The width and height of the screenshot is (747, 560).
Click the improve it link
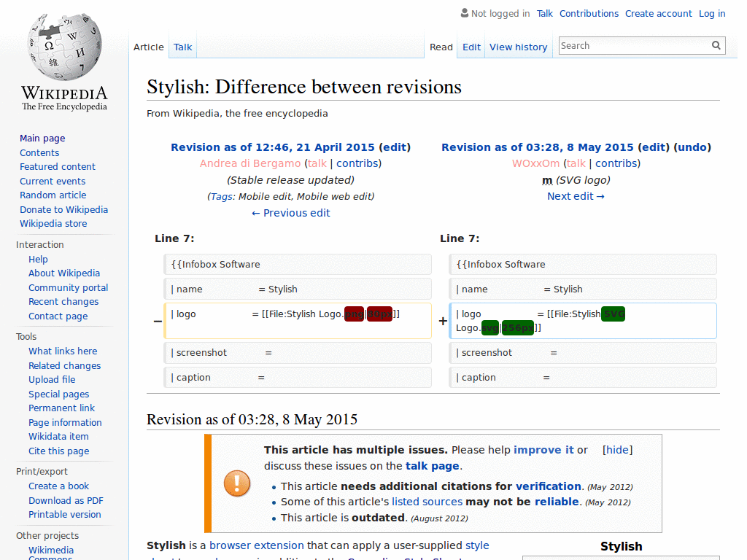543,450
